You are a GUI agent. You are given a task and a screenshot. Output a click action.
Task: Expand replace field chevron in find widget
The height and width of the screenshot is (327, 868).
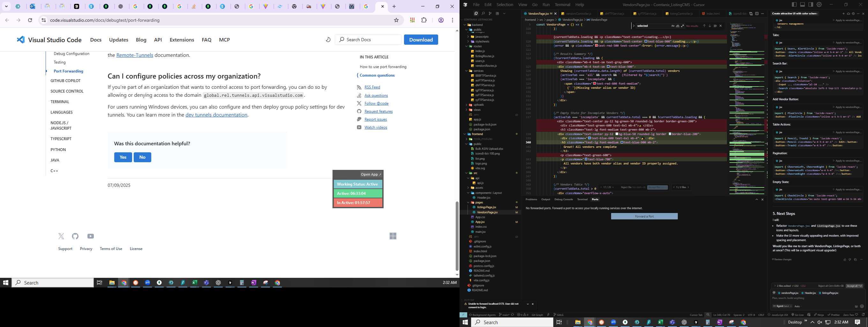634,26
